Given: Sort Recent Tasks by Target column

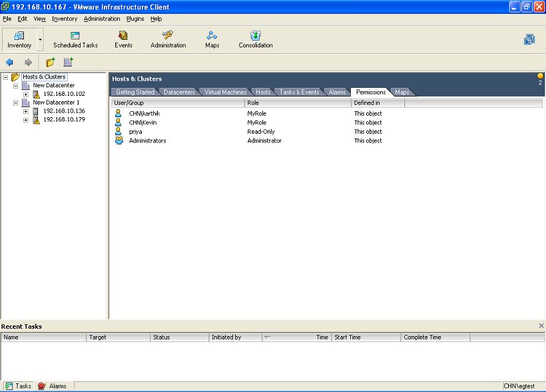Looking at the screenshot, I should [x=119, y=337].
